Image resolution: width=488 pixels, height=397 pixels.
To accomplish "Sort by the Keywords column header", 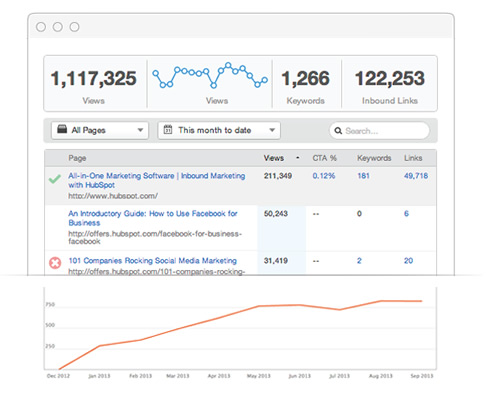I will (x=374, y=158).
